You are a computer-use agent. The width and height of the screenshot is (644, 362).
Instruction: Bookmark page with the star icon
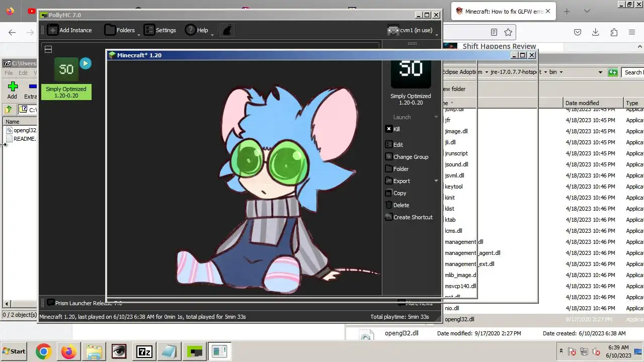(508, 32)
